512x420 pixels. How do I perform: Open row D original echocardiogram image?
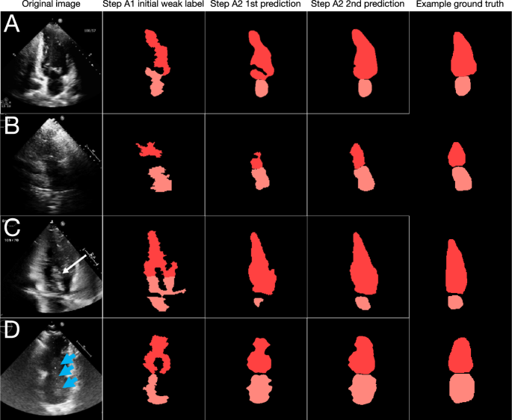[x=52, y=368]
